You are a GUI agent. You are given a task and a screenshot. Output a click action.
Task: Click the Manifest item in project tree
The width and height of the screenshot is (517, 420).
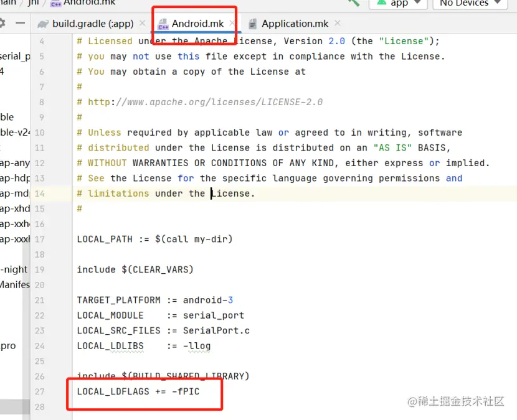[15, 284]
